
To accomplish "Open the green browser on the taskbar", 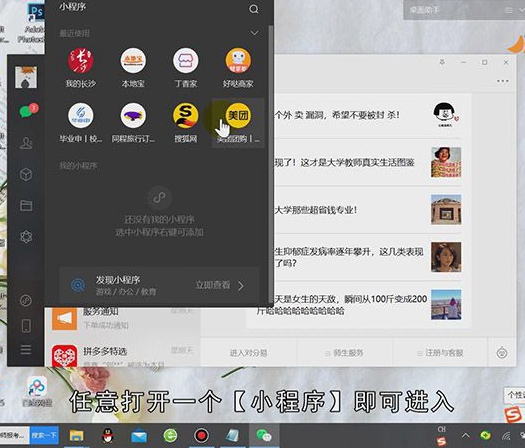I will (170, 436).
